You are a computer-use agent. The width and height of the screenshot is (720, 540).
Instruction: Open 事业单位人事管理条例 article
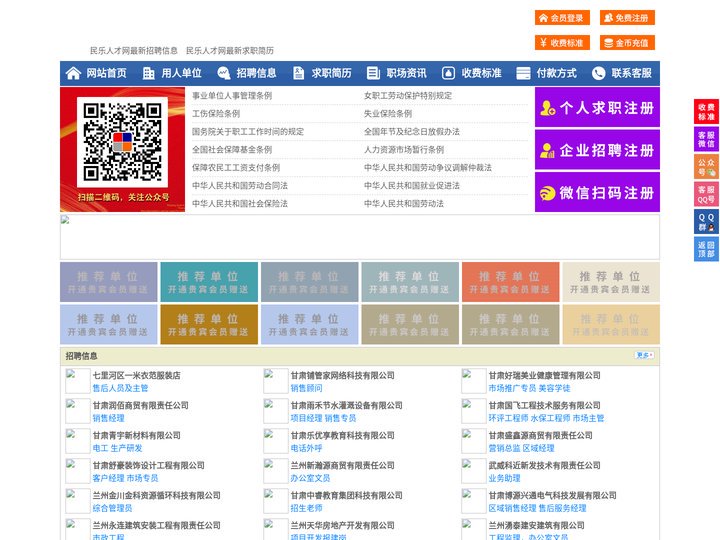point(232,96)
